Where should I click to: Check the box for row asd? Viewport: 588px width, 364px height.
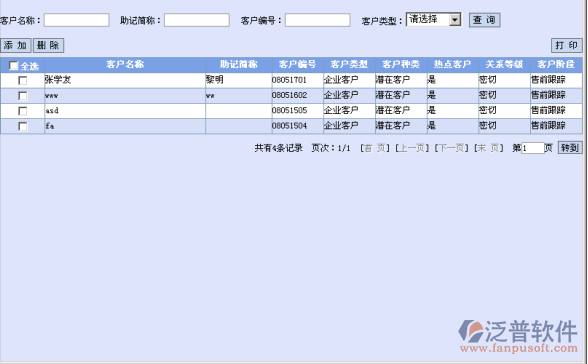point(22,111)
